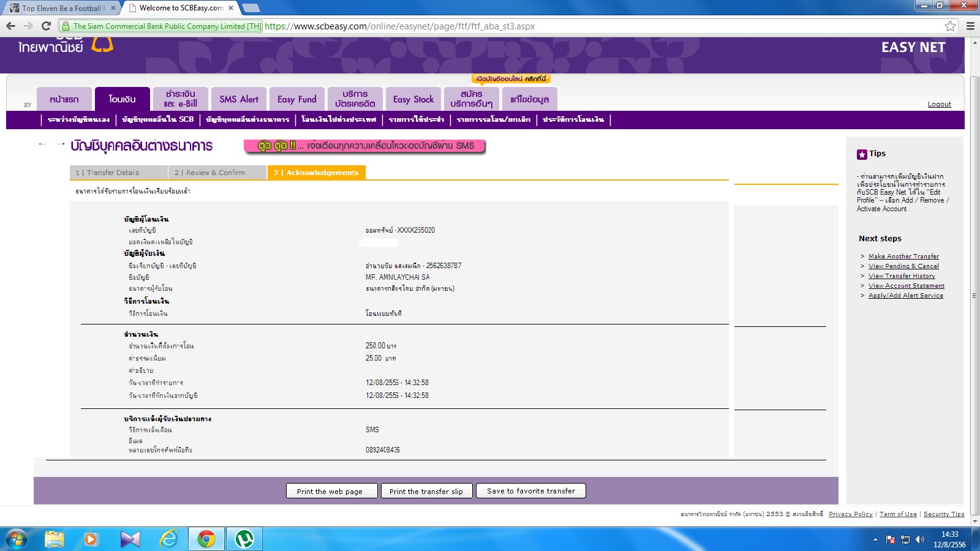Click Make Another Transfer link
Image resolution: width=980 pixels, height=551 pixels.
coord(903,257)
